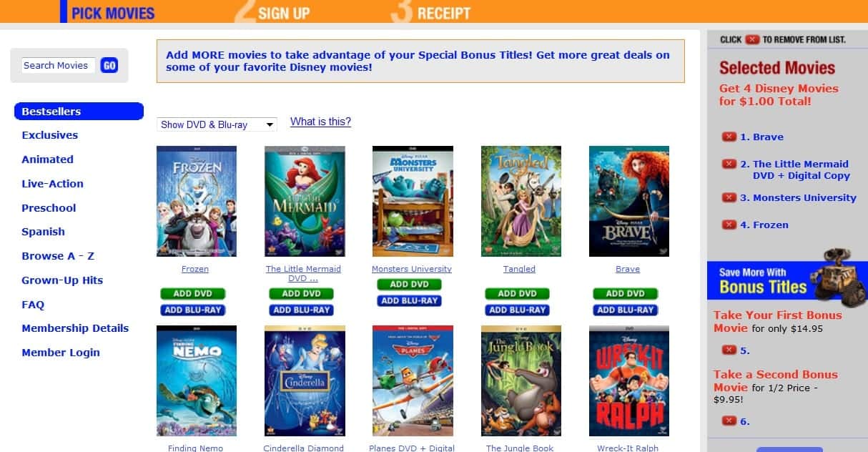The image size is (868, 452).
Task: Click the blue GO search icon
Action: (x=109, y=66)
